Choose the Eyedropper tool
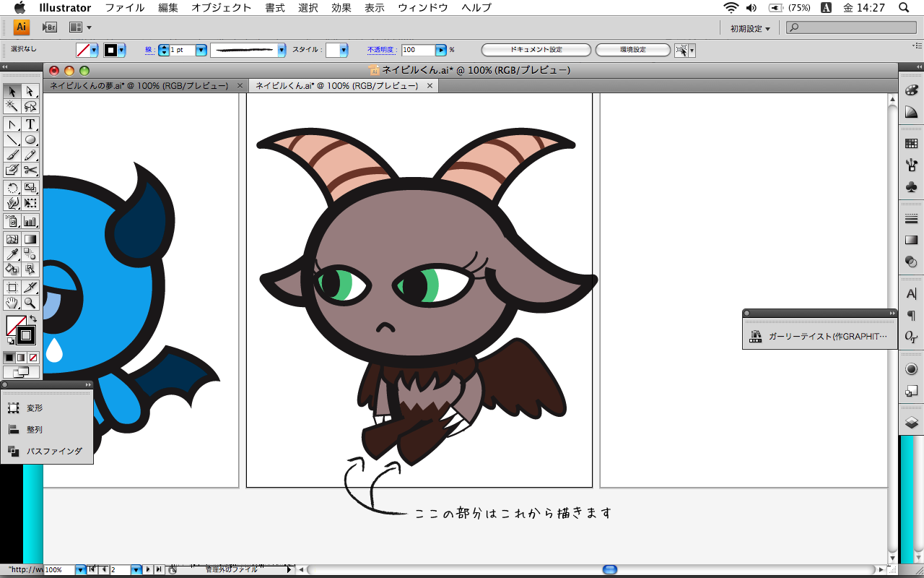The height and width of the screenshot is (578, 924). [12, 254]
